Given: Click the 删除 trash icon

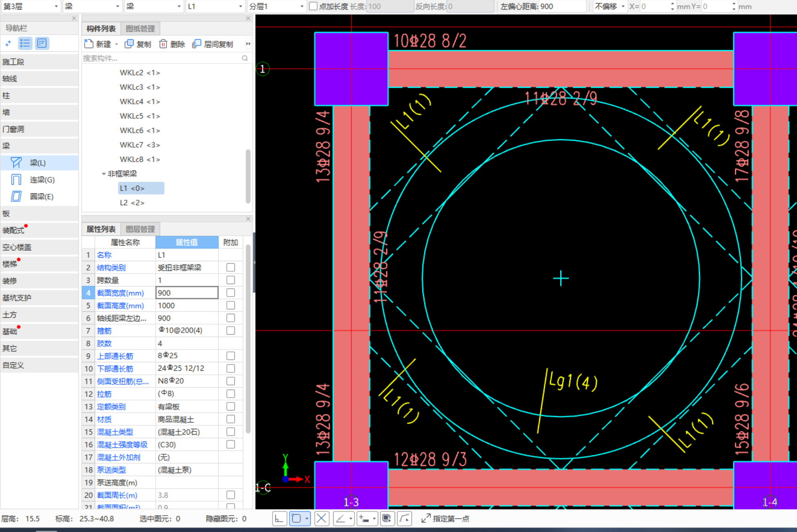Looking at the screenshot, I should point(163,44).
